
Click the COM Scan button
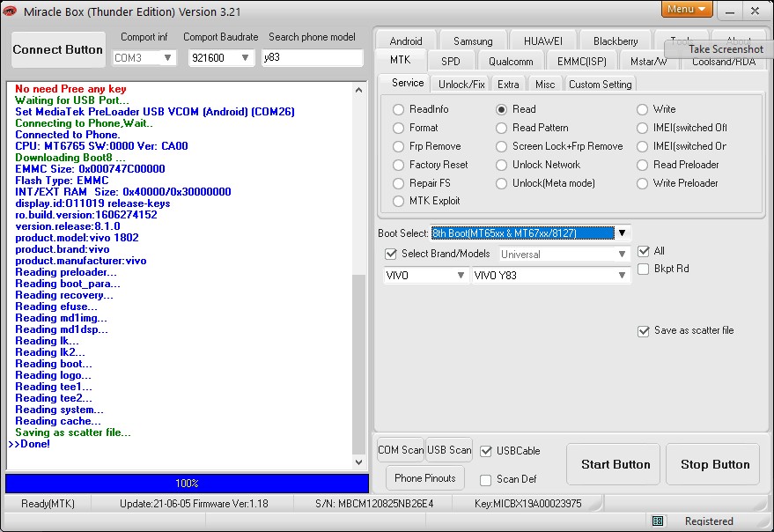401,450
